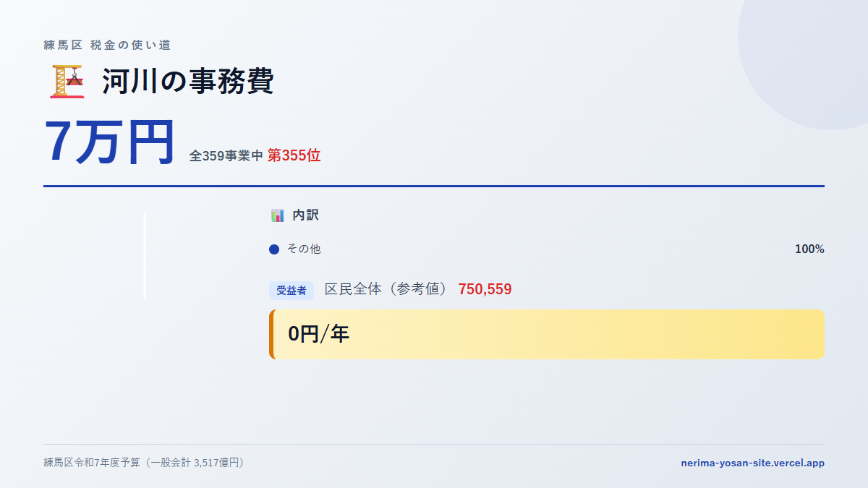Click the その他 legend label
The height and width of the screenshot is (488, 868).
(304, 249)
